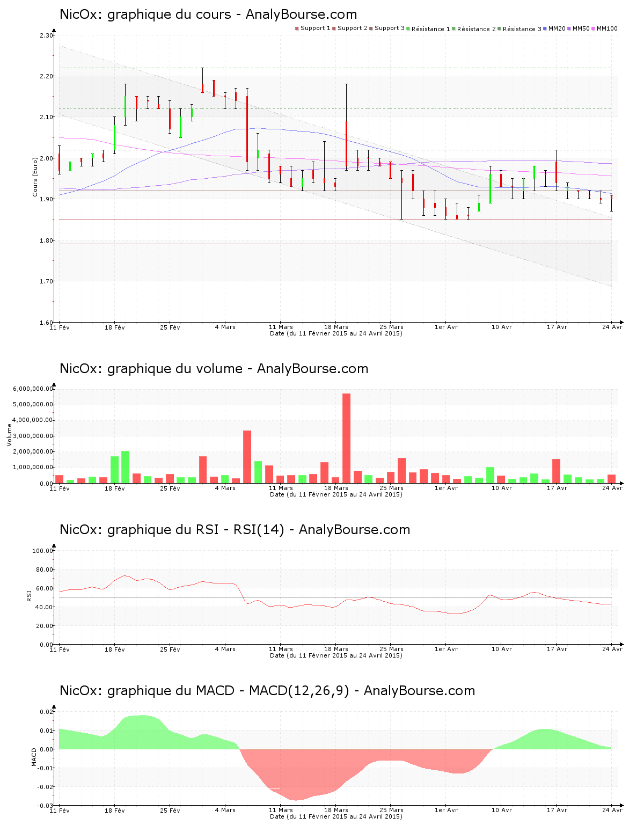This screenshot has width=644, height=832.
Task: Click the 1.80 price axis value
Action: [x=46, y=240]
